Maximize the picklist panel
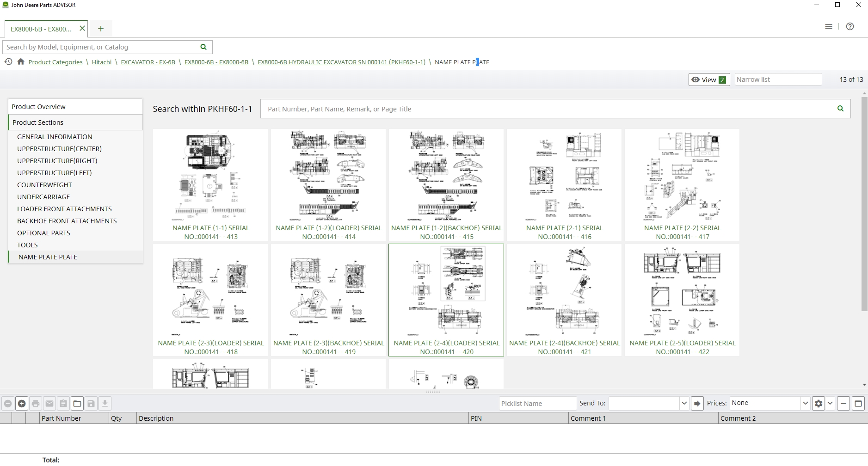Screen dimensions: 868x466 click(x=858, y=404)
